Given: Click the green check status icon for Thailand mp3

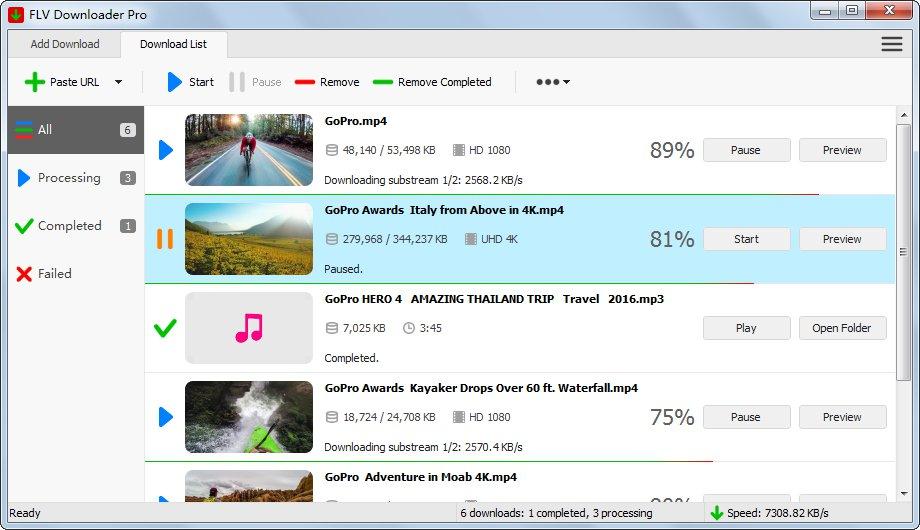Looking at the screenshot, I should (165, 328).
